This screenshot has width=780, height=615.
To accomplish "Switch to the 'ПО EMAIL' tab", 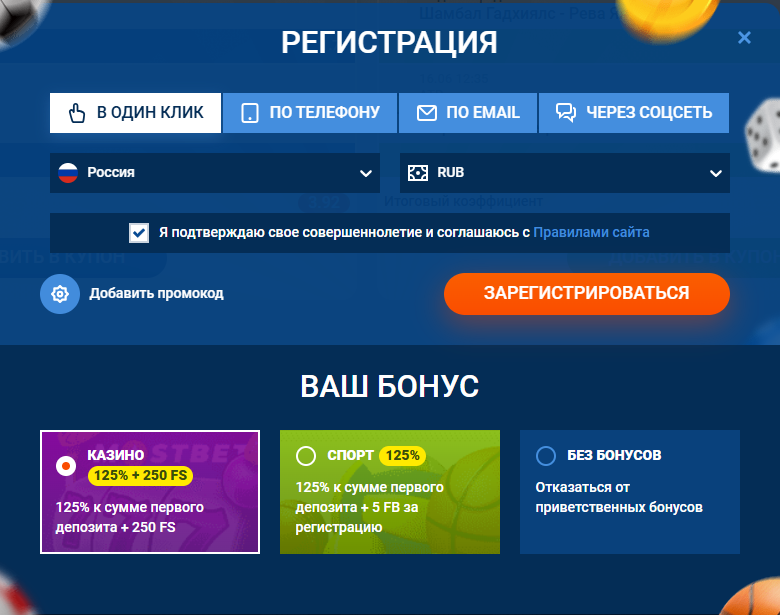I will 468,113.
